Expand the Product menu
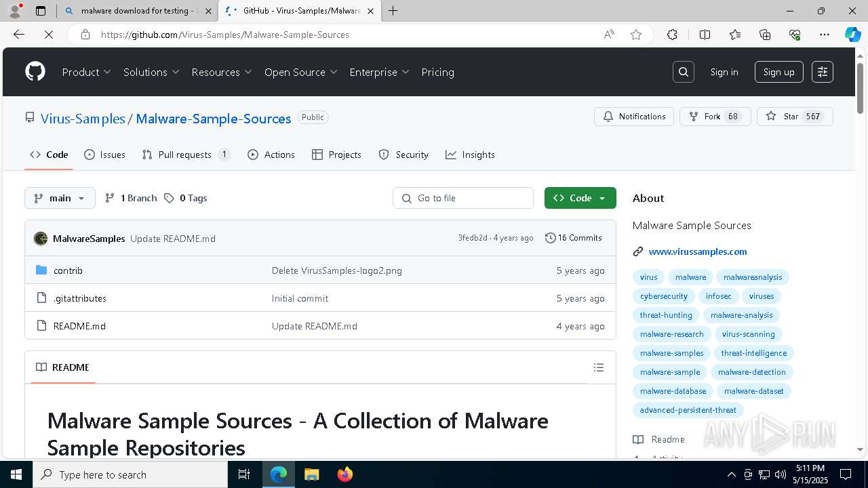Viewport: 868px width, 488px height. pyautogui.click(x=87, y=72)
